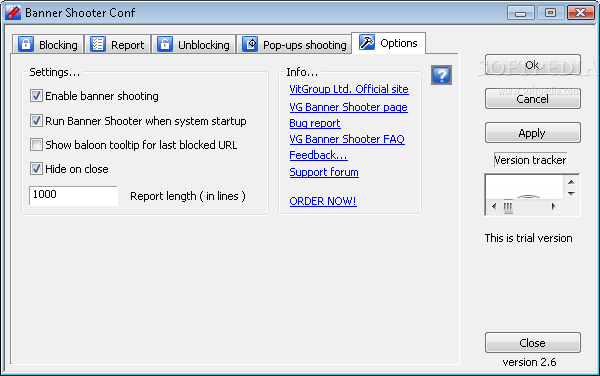
Task: Click the open-lock icon on Unblocking tab
Action: pos(165,44)
